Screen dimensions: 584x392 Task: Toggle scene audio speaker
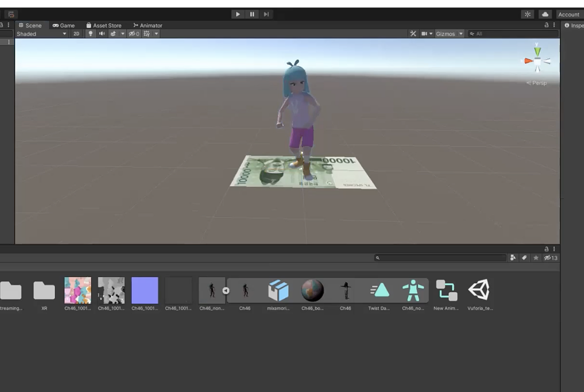pyautogui.click(x=102, y=34)
